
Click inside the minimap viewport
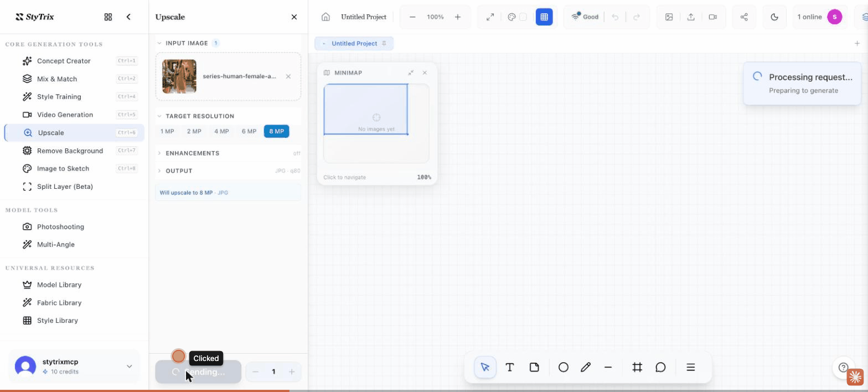(x=366, y=109)
